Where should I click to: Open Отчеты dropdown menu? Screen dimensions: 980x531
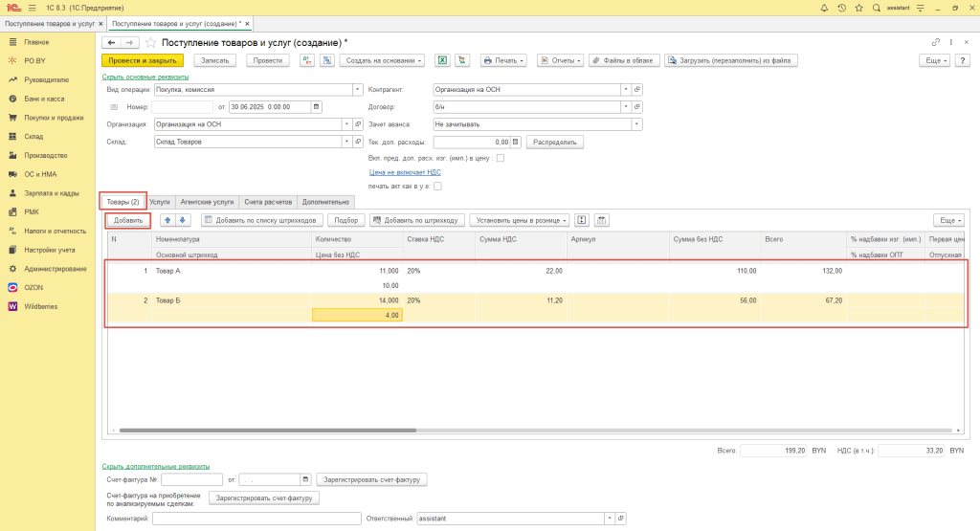tap(561, 60)
